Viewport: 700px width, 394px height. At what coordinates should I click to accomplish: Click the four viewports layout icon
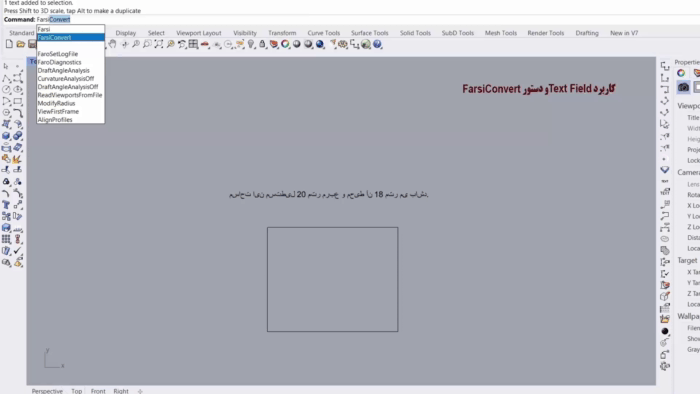pos(193,44)
